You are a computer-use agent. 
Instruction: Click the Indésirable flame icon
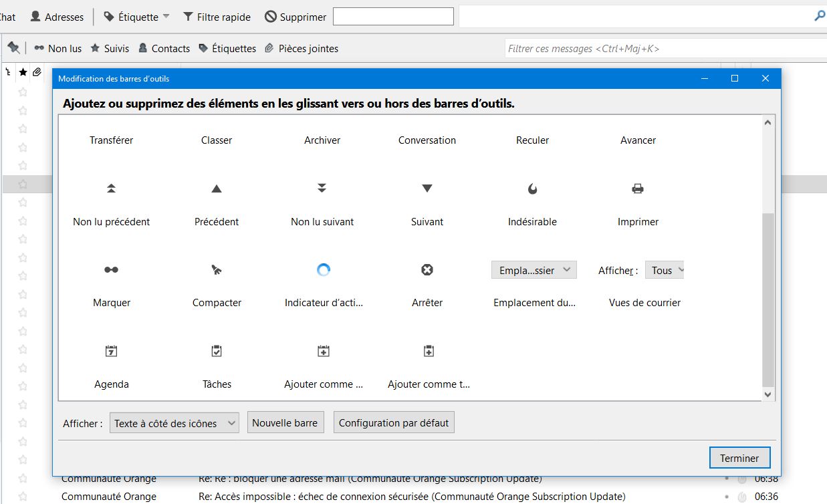tap(532, 189)
